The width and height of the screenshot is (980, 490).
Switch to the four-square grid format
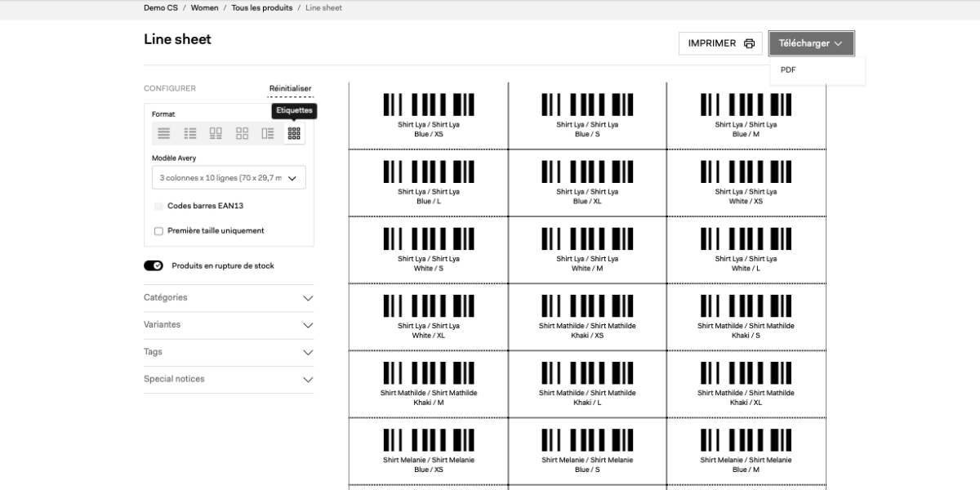(x=242, y=133)
